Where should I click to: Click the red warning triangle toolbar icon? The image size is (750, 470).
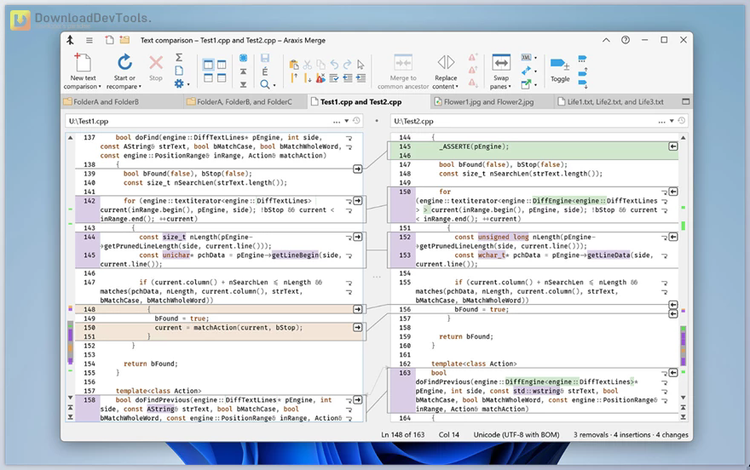[x=320, y=78]
